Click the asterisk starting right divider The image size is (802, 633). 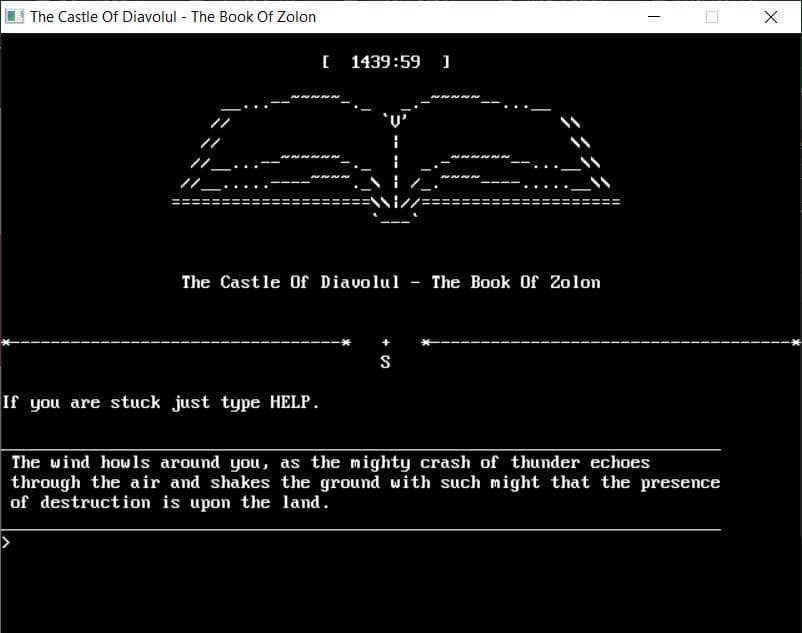click(x=426, y=342)
